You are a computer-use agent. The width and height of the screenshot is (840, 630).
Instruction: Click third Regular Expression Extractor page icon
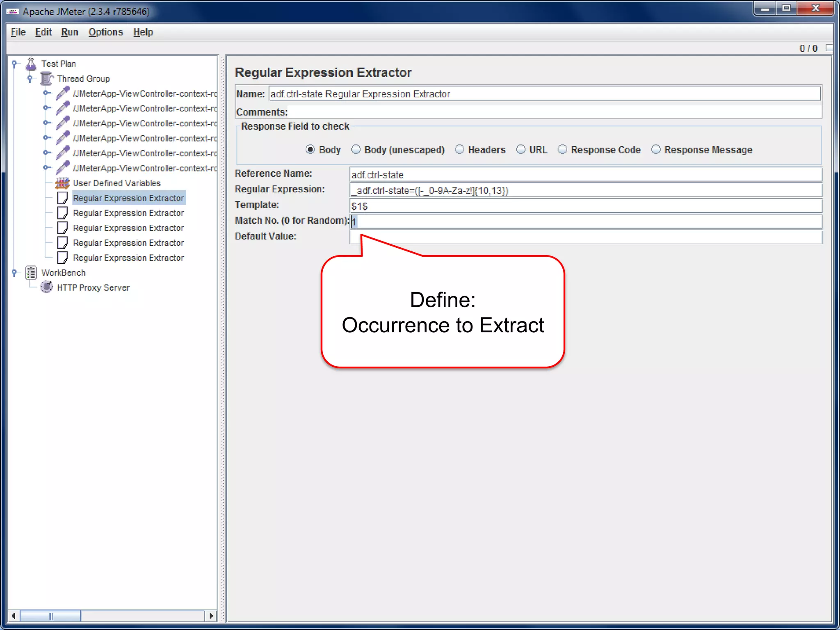click(x=62, y=228)
